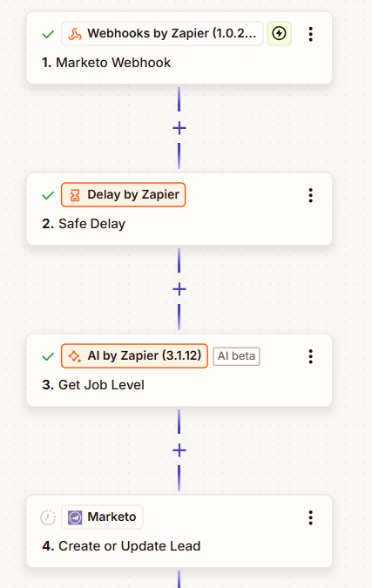Add a step after Get Job Level
The height and width of the screenshot is (588, 372).
pyautogui.click(x=179, y=450)
